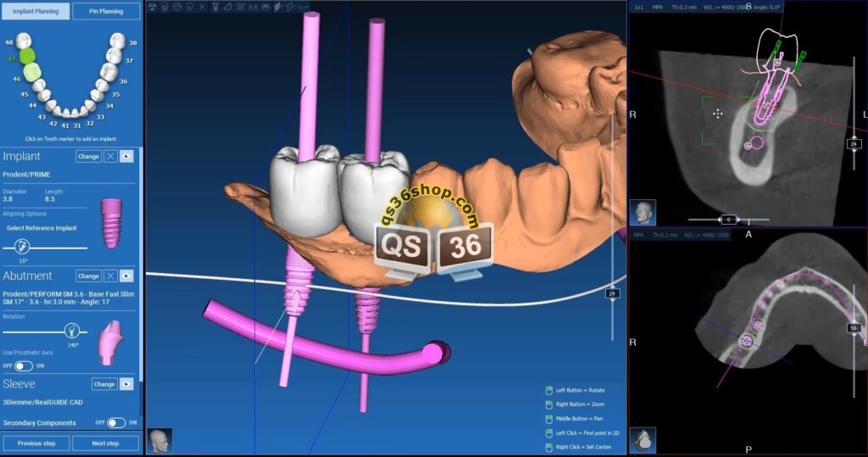Click the head thumbnail in upper CT view
This screenshot has width=868, height=457.
(x=643, y=211)
